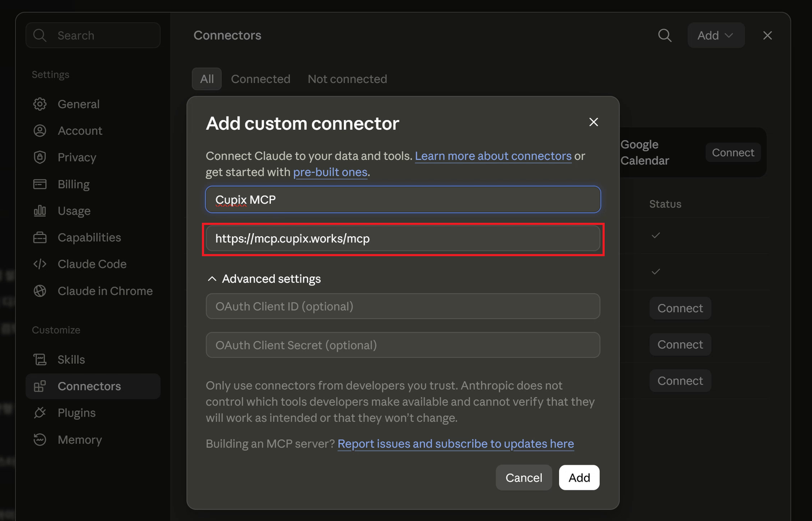Open the Memory page

[93, 440]
